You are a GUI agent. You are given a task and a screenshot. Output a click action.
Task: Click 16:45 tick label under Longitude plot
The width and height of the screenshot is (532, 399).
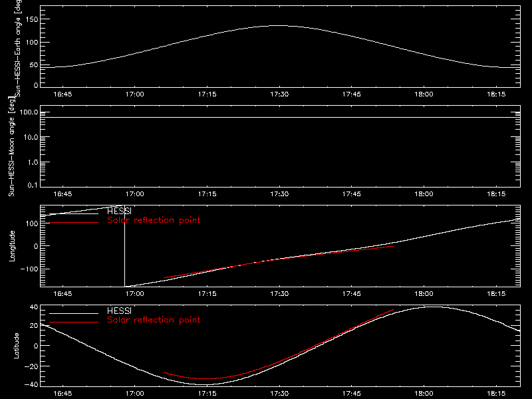[63, 294]
